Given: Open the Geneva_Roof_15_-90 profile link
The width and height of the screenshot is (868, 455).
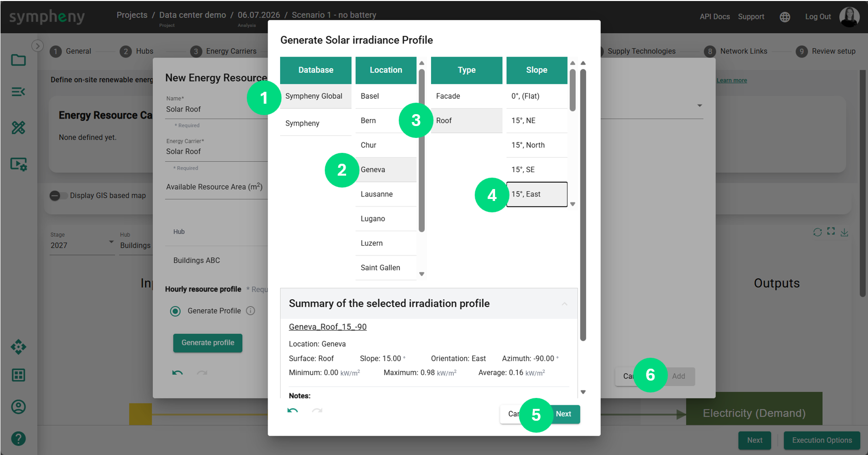Looking at the screenshot, I should [x=328, y=327].
